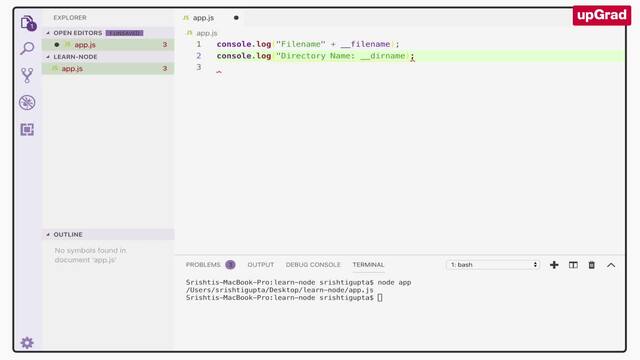Switch to the Debug Console tab

pyautogui.click(x=313, y=265)
